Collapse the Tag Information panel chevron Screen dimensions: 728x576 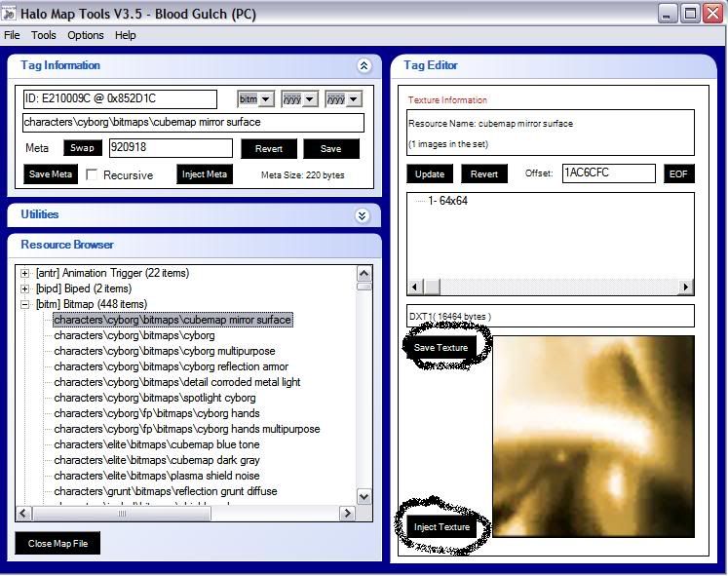(x=364, y=65)
